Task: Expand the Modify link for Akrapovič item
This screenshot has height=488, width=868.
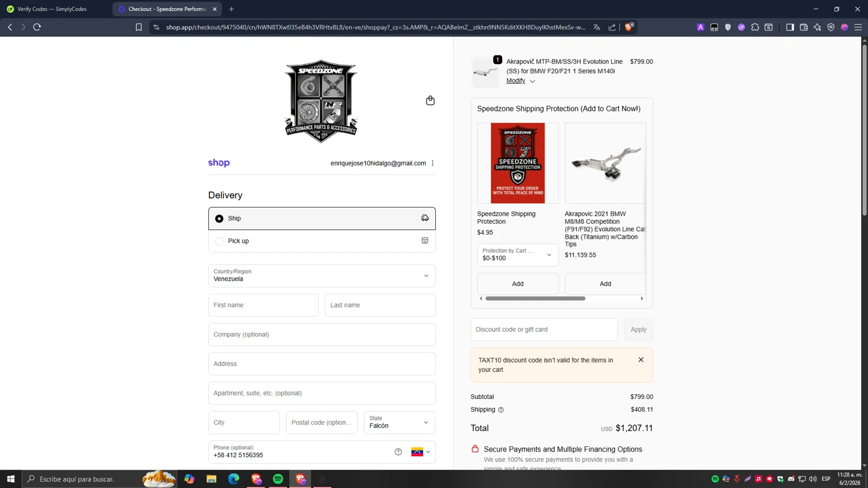Action: [x=520, y=81]
